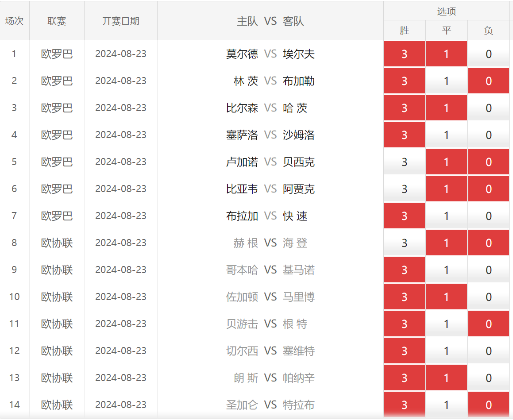Click the 负 column header
The width and height of the screenshot is (513, 420).
(489, 31)
